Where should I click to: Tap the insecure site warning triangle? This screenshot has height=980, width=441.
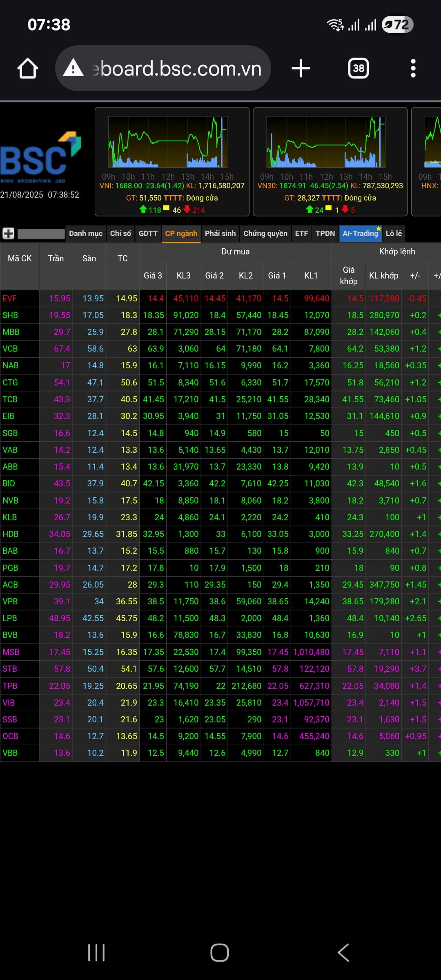pyautogui.click(x=73, y=68)
